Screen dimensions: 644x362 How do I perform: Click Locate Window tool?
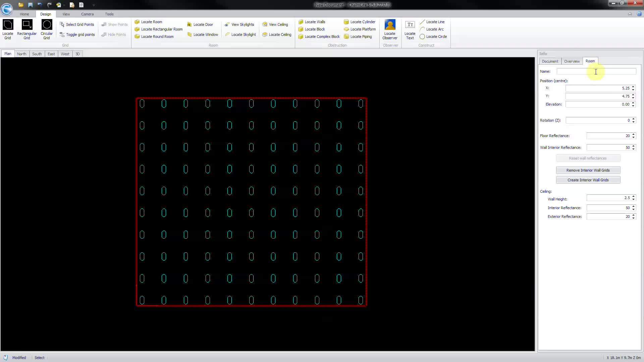tap(203, 35)
